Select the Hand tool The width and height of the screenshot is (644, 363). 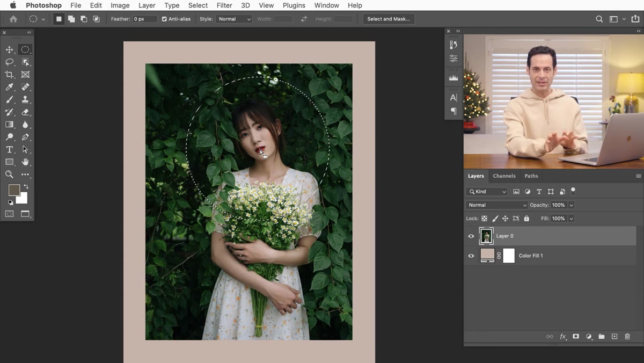[x=25, y=162]
